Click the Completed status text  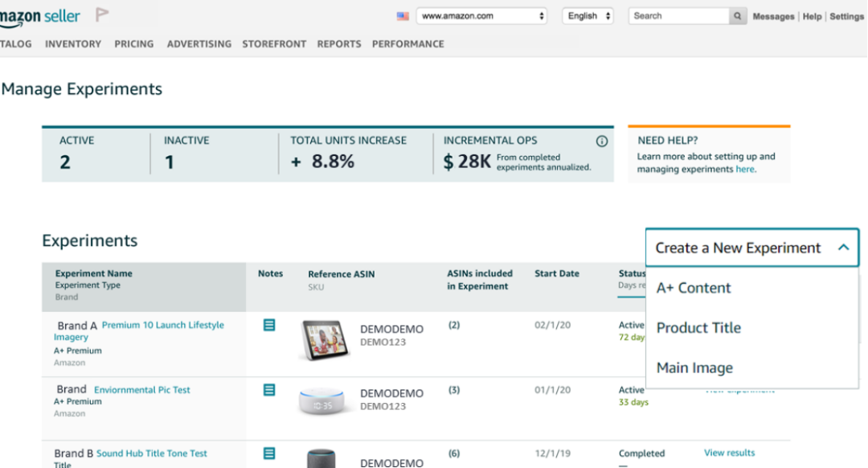pos(641,454)
